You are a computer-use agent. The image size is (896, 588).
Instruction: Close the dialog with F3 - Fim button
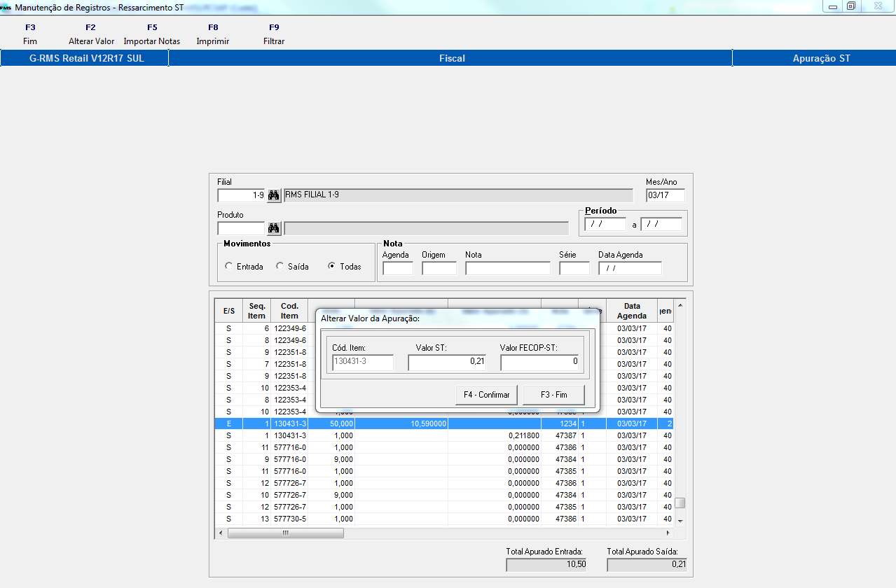click(x=553, y=395)
